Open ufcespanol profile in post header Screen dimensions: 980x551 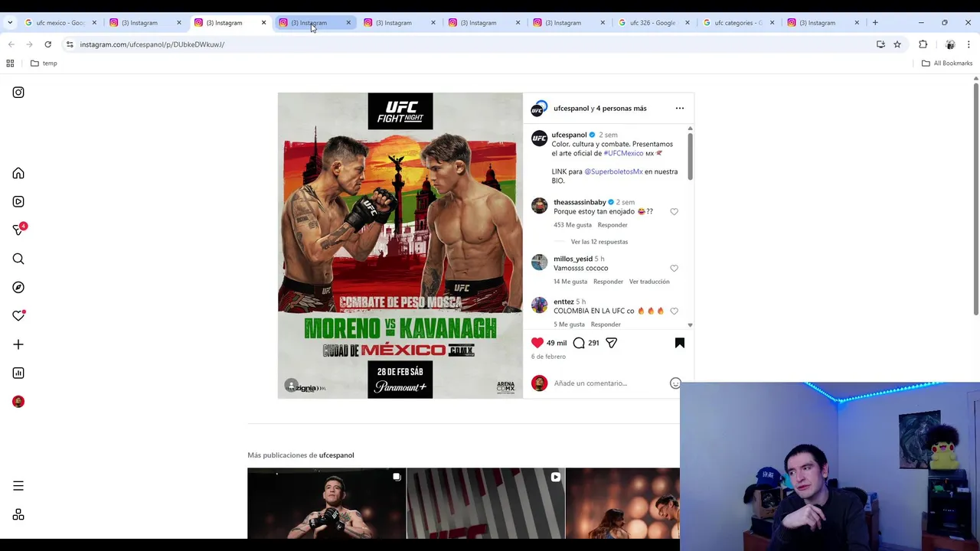[571, 108]
